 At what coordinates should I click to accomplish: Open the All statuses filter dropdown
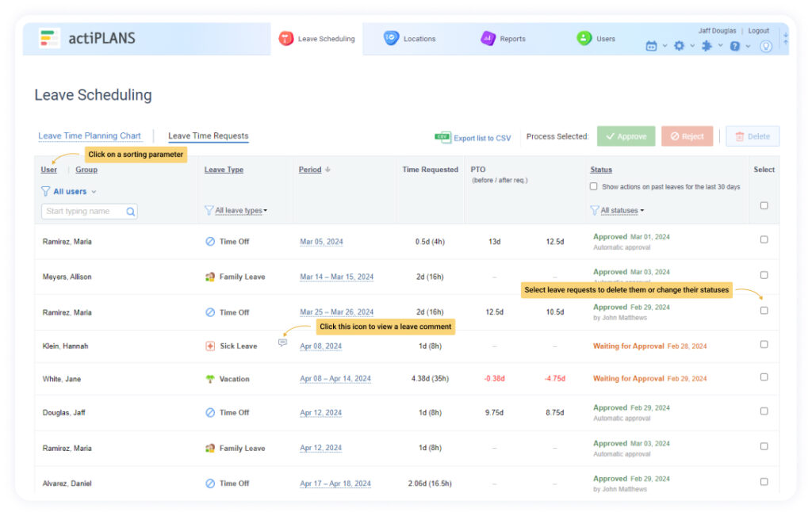pos(618,210)
